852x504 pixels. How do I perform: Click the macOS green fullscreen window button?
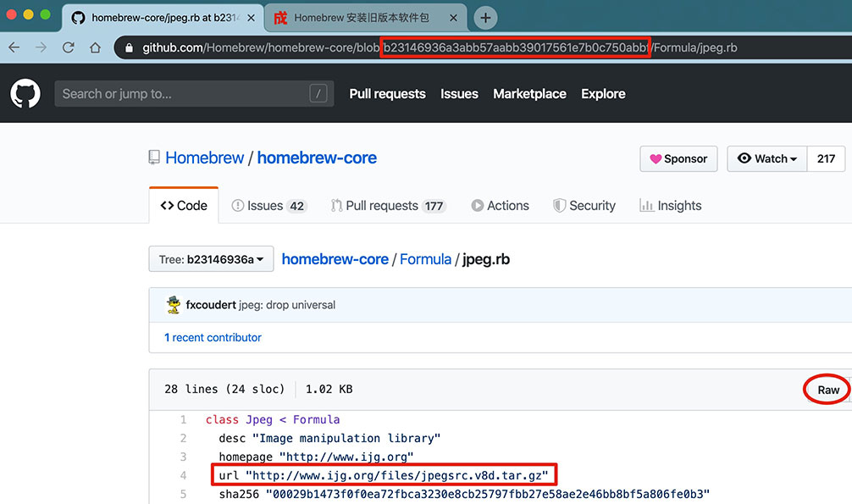coord(46,14)
